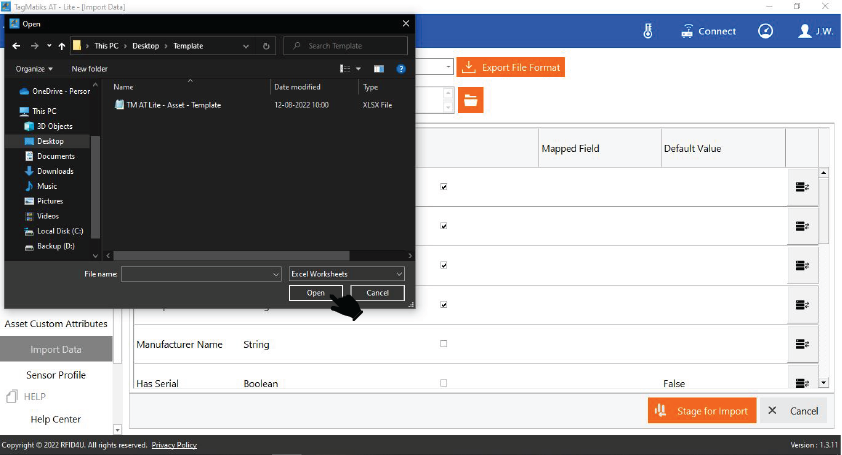
Task: Go up one folder level arrow
Action: tap(62, 46)
